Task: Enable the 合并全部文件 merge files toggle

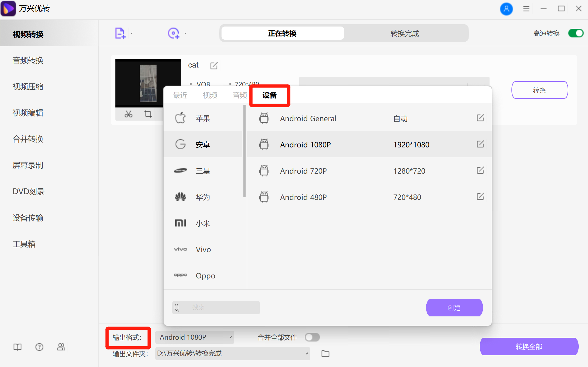Action: [x=312, y=337]
